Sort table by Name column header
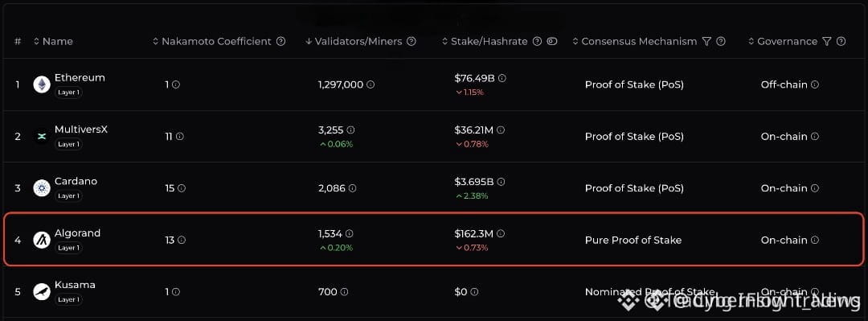868x321 pixels. point(53,42)
